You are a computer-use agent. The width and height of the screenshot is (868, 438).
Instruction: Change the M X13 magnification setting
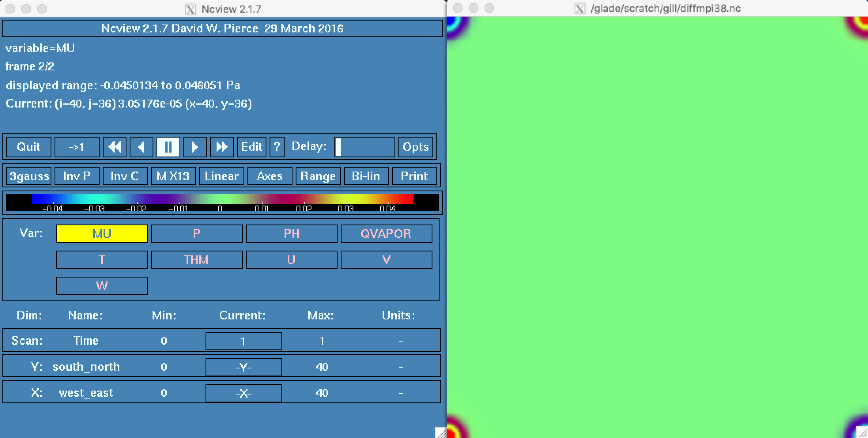point(173,176)
